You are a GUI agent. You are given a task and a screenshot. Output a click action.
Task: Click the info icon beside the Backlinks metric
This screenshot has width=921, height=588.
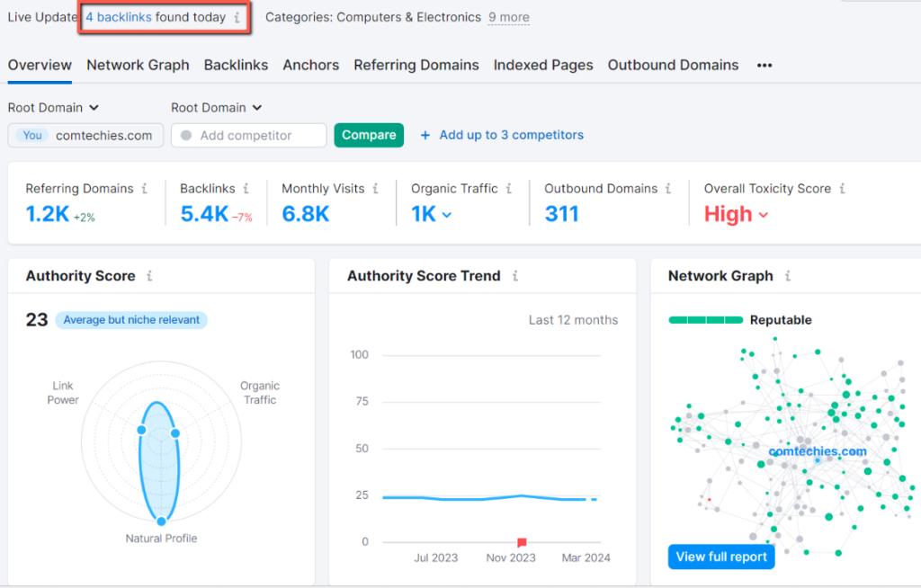(245, 189)
